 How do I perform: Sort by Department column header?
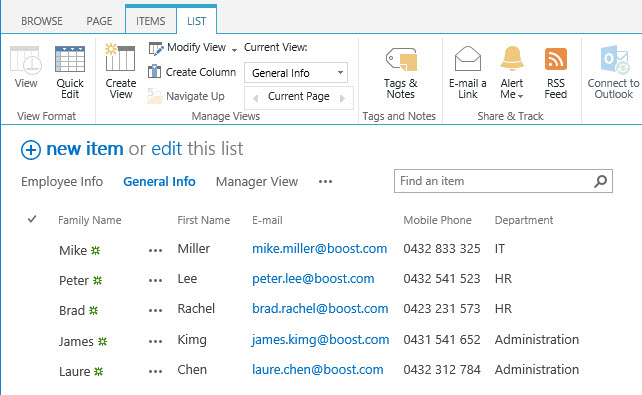click(x=524, y=220)
